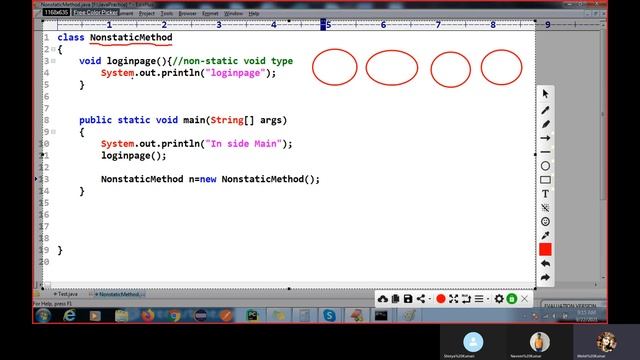Collapse the main method fold on line 9
640x360 pixels.
pyautogui.click(x=53, y=132)
